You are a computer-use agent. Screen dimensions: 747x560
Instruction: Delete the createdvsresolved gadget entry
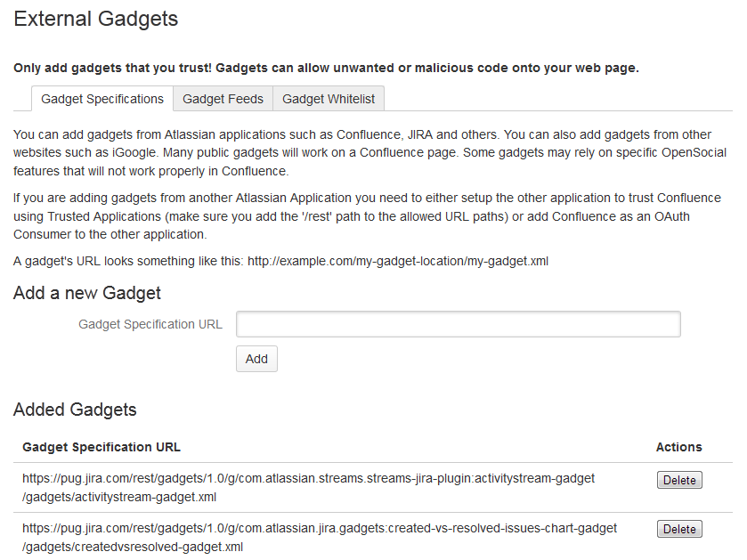[x=679, y=529]
